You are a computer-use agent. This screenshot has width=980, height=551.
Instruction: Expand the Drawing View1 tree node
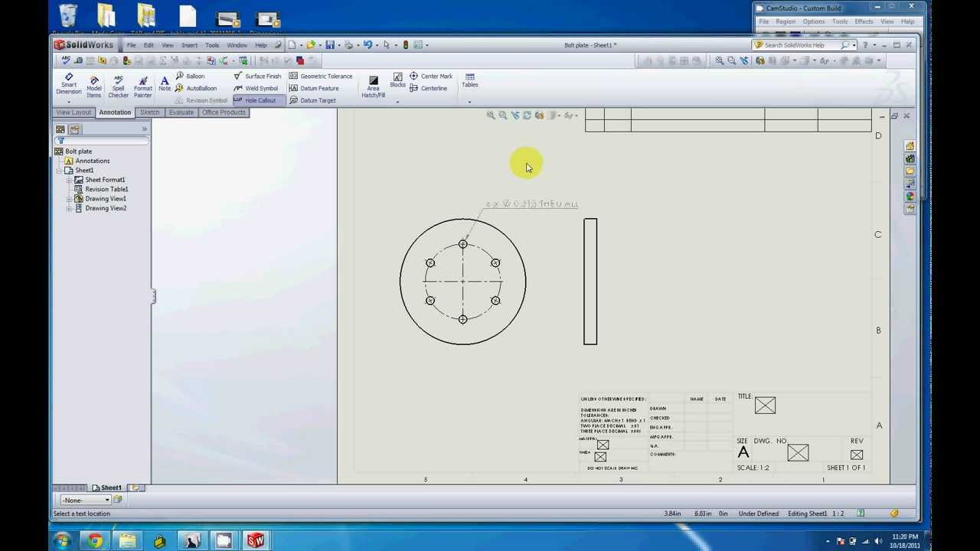[x=69, y=199]
